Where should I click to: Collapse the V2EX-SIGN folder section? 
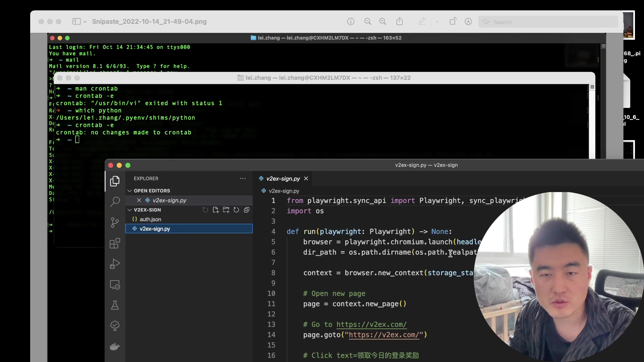pyautogui.click(x=129, y=210)
